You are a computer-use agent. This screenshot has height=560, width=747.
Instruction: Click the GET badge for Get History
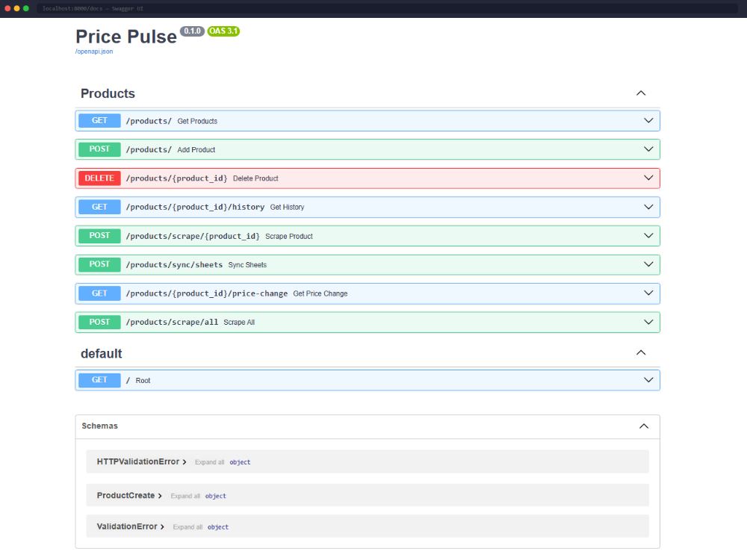pyautogui.click(x=99, y=207)
